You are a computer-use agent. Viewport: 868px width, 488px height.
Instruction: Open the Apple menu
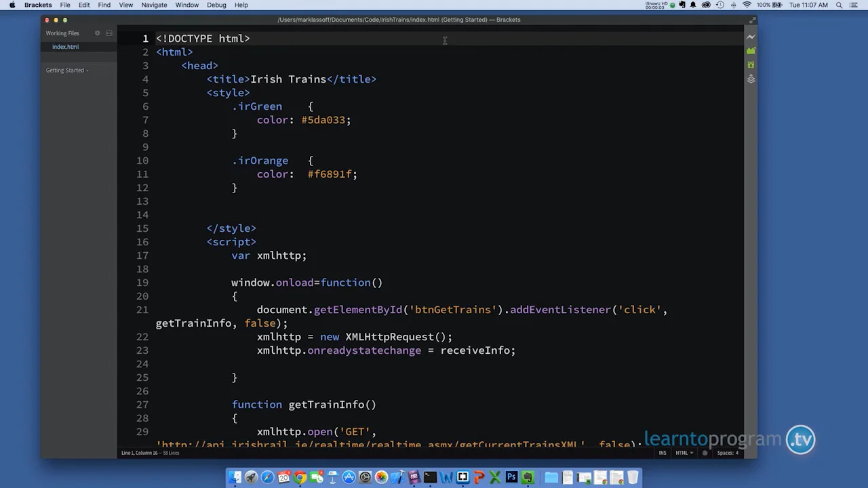[x=12, y=5]
